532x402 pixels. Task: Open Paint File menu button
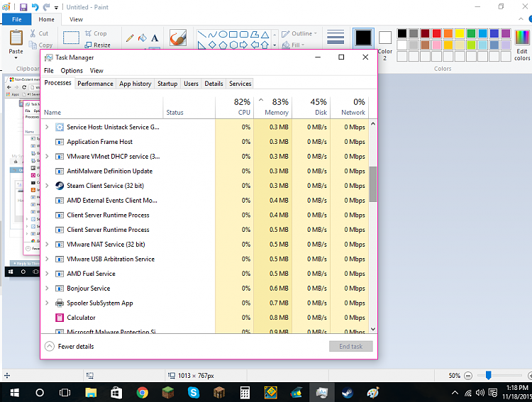point(16,19)
